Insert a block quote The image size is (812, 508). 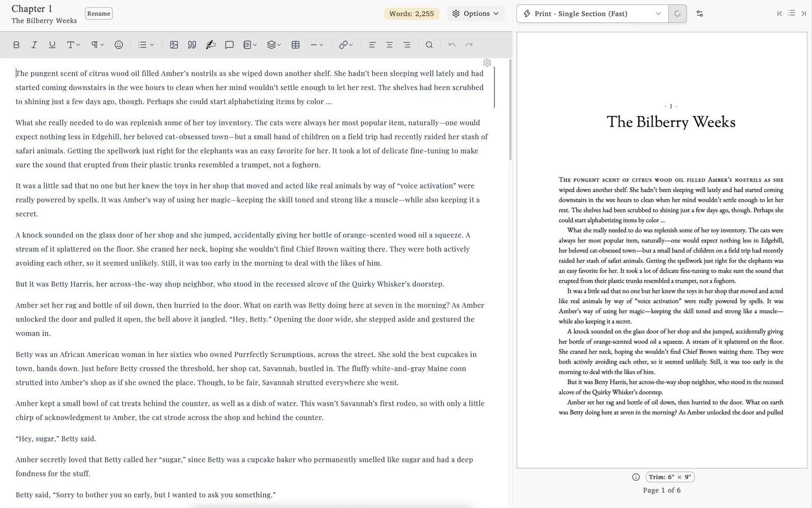pos(192,45)
